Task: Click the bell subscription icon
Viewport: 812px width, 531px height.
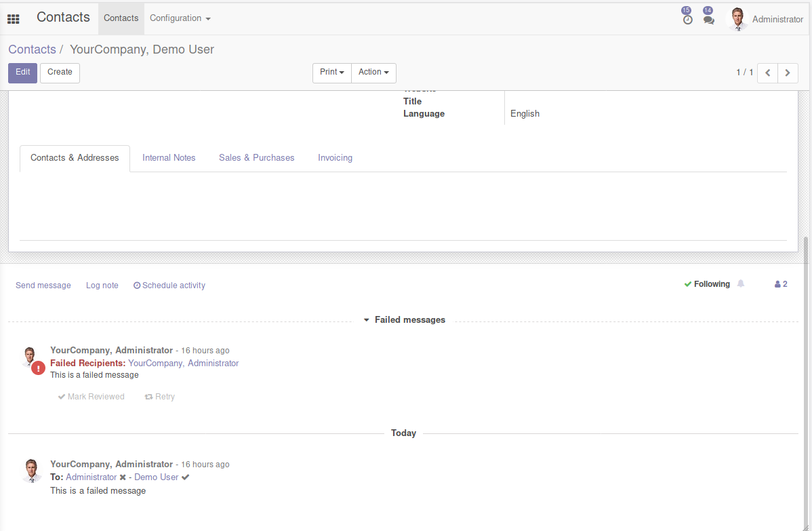Action: tap(740, 283)
